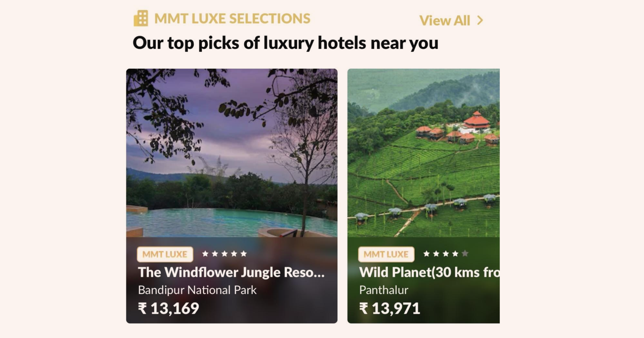Select the first star on Windflower rating

pos(205,254)
